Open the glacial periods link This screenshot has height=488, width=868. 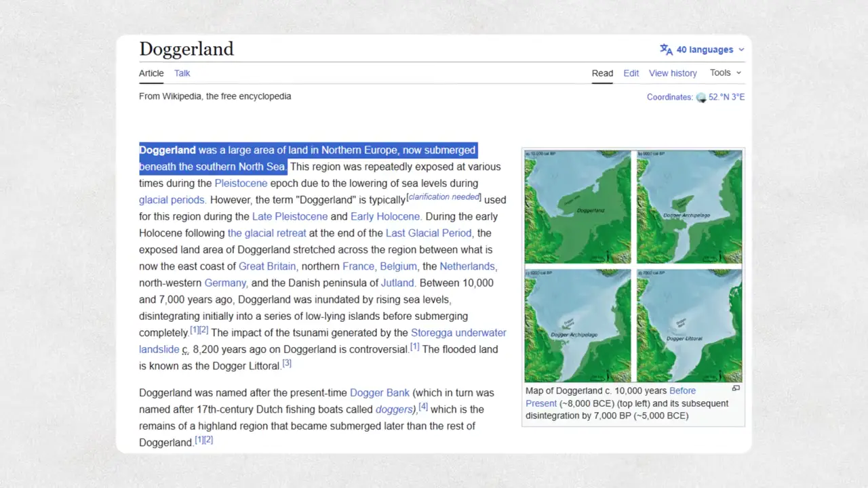coord(172,200)
